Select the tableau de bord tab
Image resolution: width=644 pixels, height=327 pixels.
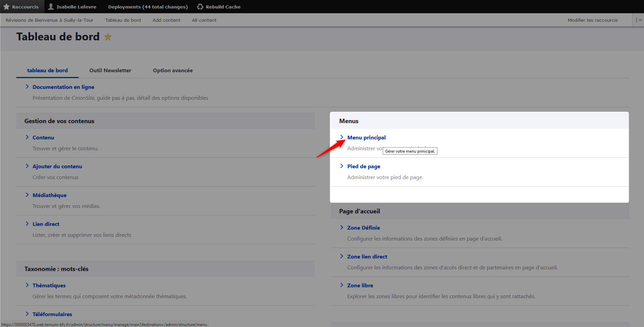pos(48,71)
